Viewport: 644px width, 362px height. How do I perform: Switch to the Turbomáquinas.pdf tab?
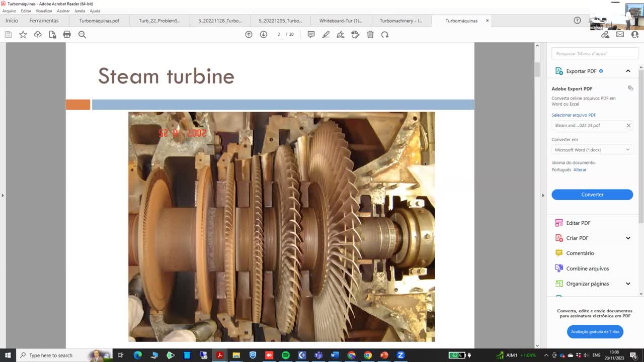coord(99,21)
